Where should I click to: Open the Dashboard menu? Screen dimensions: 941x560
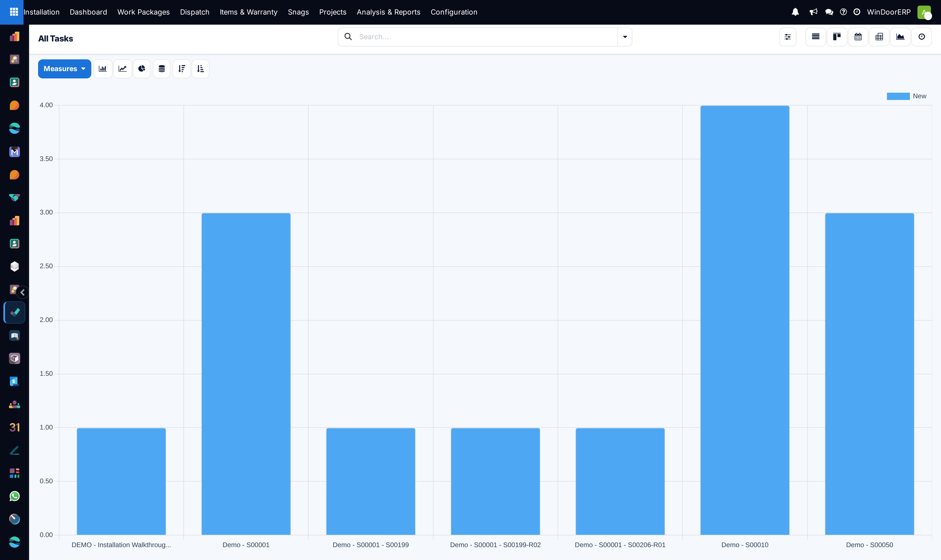88,12
